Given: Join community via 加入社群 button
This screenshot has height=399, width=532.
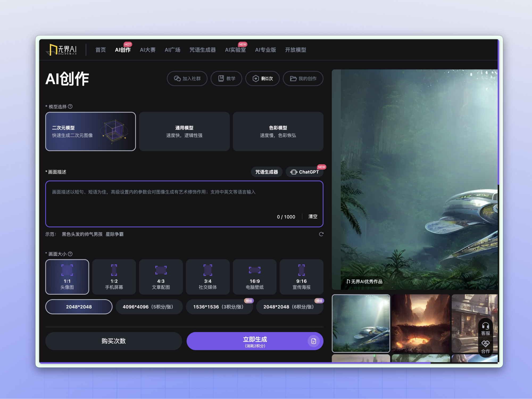Looking at the screenshot, I should coord(187,79).
